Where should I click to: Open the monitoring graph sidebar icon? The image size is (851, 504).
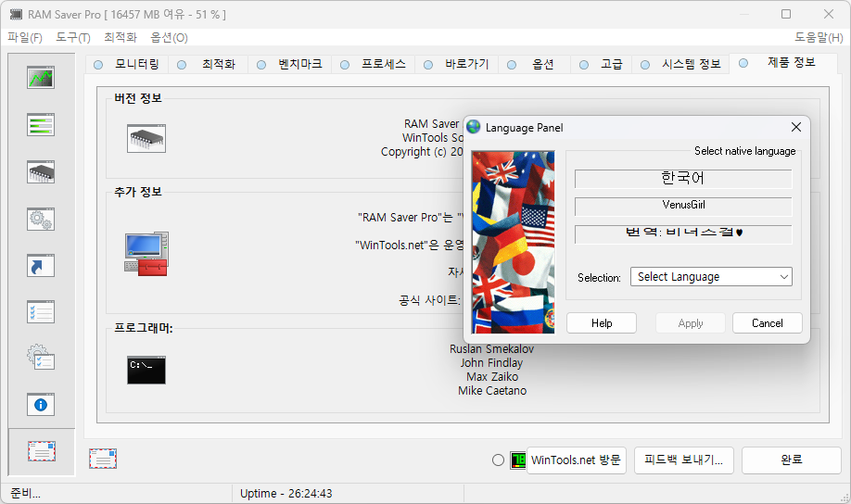click(41, 78)
